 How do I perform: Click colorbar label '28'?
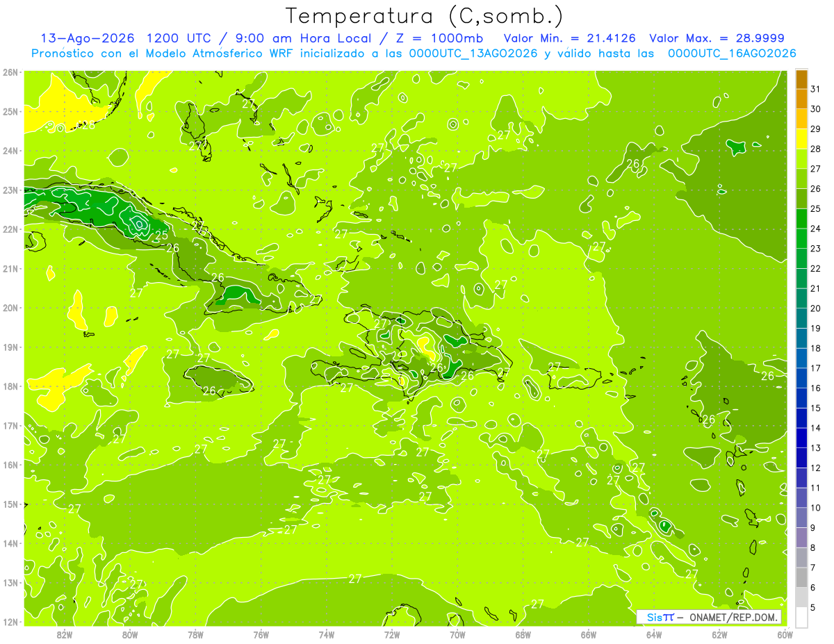point(816,149)
